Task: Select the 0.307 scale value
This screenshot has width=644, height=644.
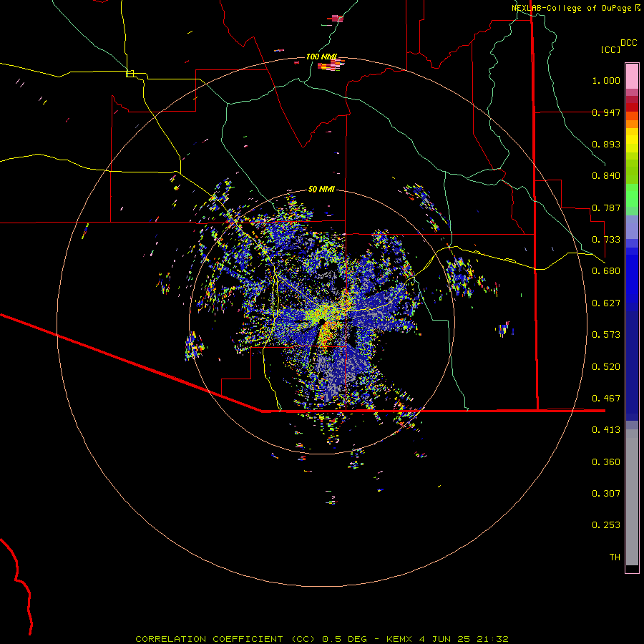Action: [606, 494]
